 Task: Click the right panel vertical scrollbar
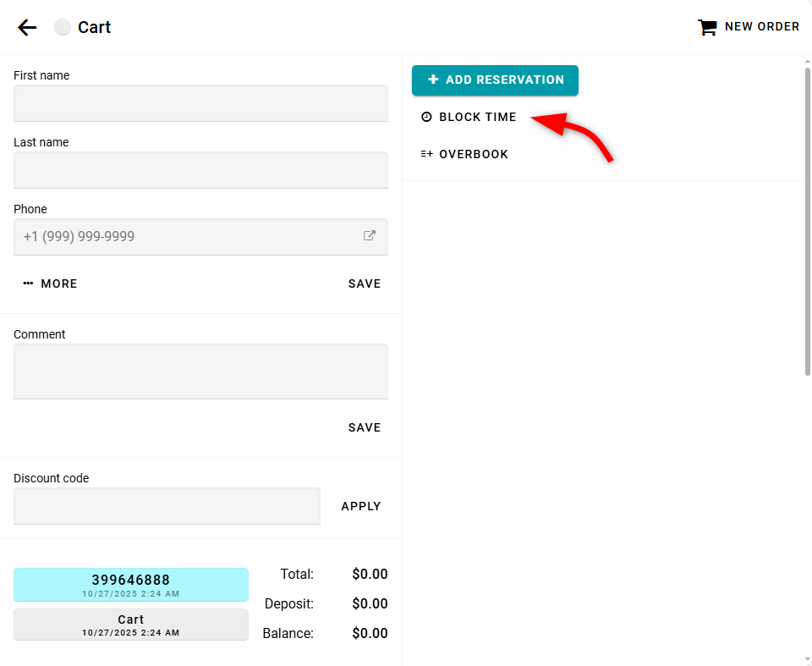point(807,220)
